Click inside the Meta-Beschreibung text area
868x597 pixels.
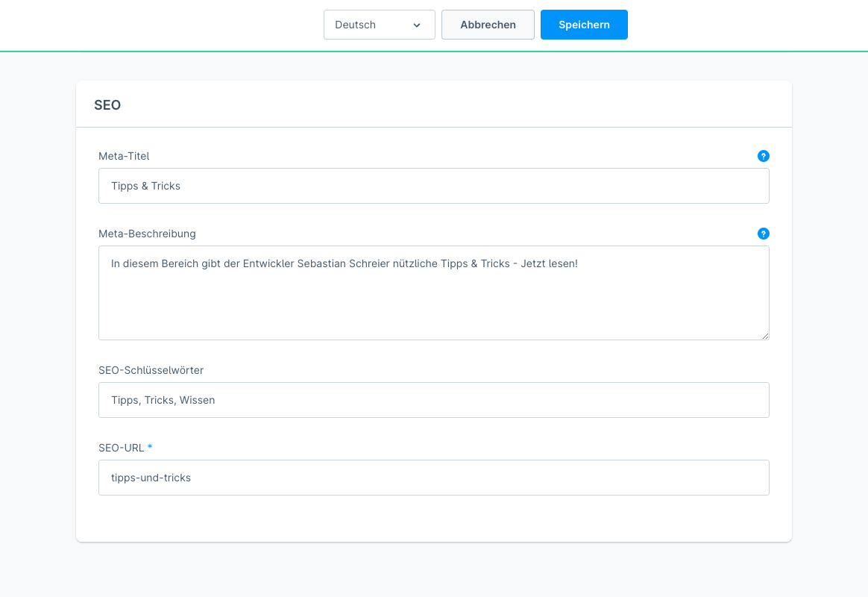pyautogui.click(x=433, y=298)
